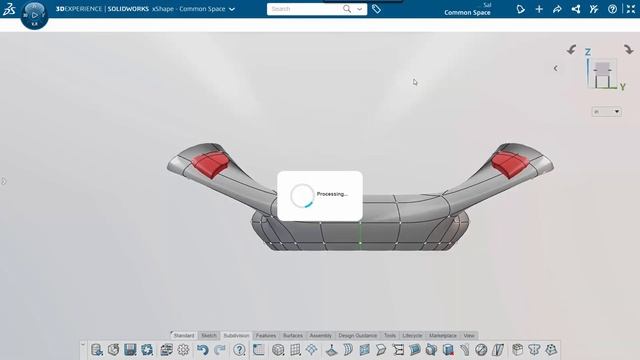Viewport: 640px width, 360px height.
Task: Open the units dropdown under view cube
Action: (607, 111)
